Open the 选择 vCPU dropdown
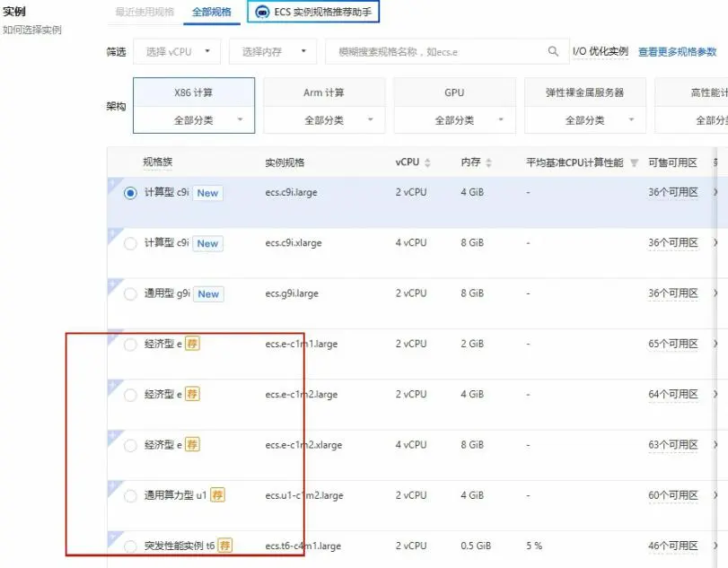This screenshot has width=728, height=568. coord(177,51)
